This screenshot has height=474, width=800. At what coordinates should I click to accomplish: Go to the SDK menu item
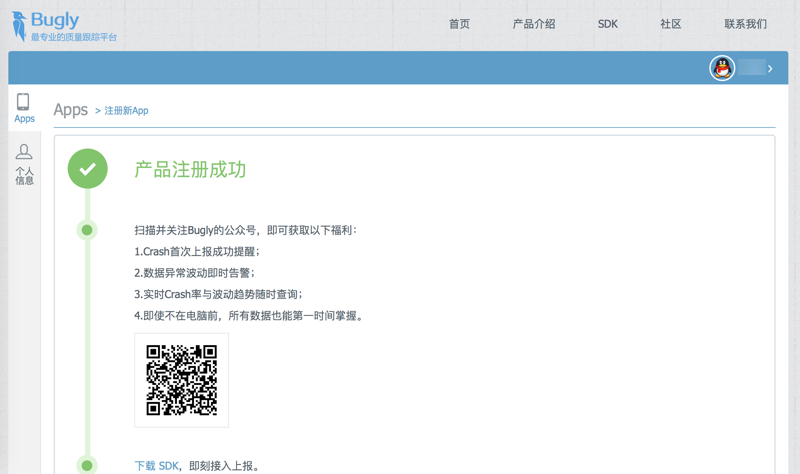(608, 24)
